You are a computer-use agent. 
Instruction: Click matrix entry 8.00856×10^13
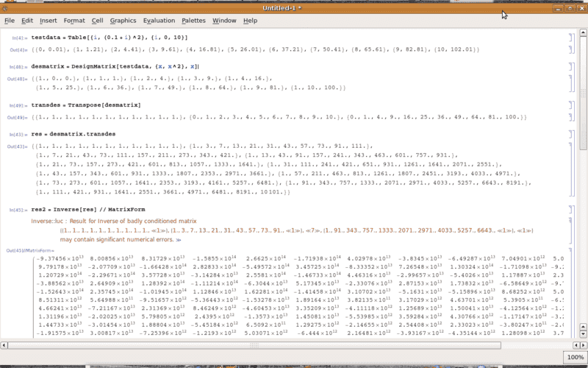coord(112,258)
